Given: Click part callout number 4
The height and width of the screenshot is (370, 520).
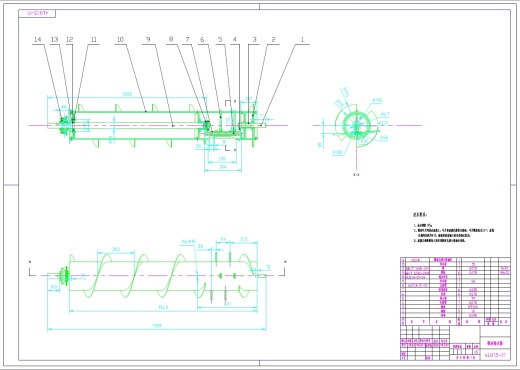Looking at the screenshot, I should [x=235, y=39].
